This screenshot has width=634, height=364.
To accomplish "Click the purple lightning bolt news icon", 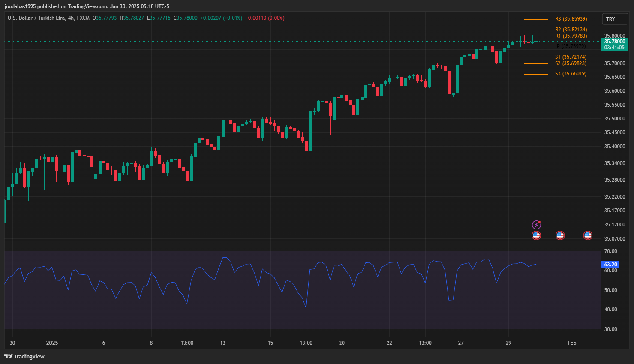I will click(536, 225).
